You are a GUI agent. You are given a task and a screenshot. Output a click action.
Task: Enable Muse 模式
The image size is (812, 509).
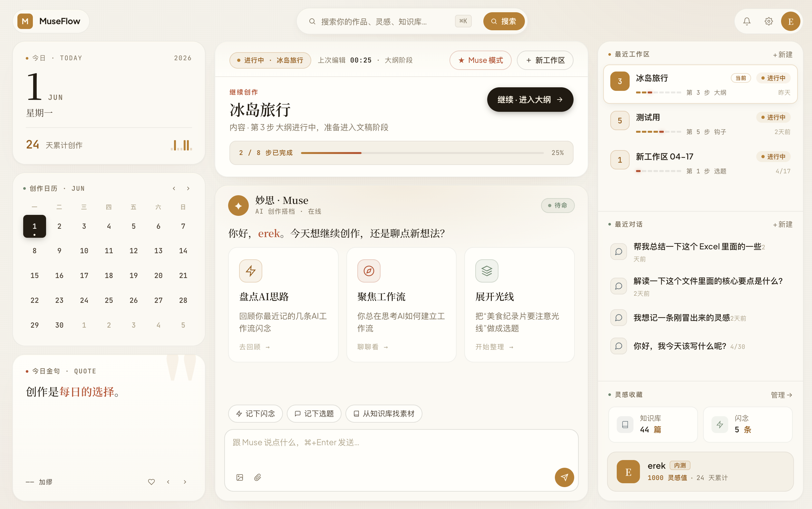480,60
